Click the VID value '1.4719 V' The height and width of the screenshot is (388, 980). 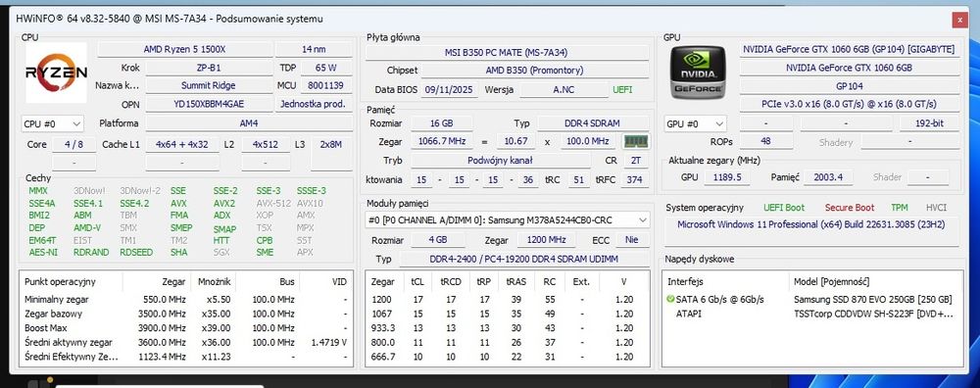tap(328, 342)
